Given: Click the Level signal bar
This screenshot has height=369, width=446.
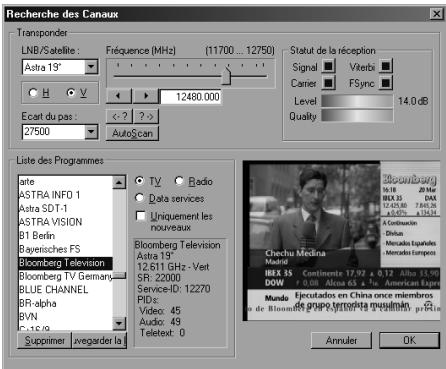Looking at the screenshot, I should coord(357,101).
